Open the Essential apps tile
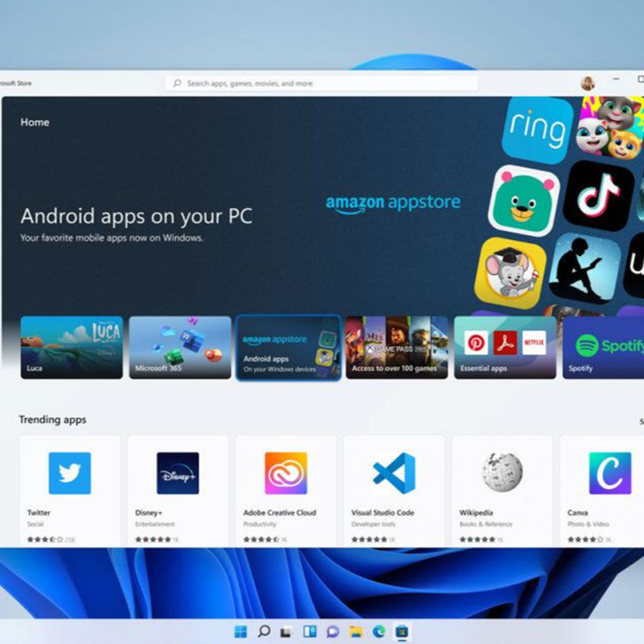 [505, 347]
